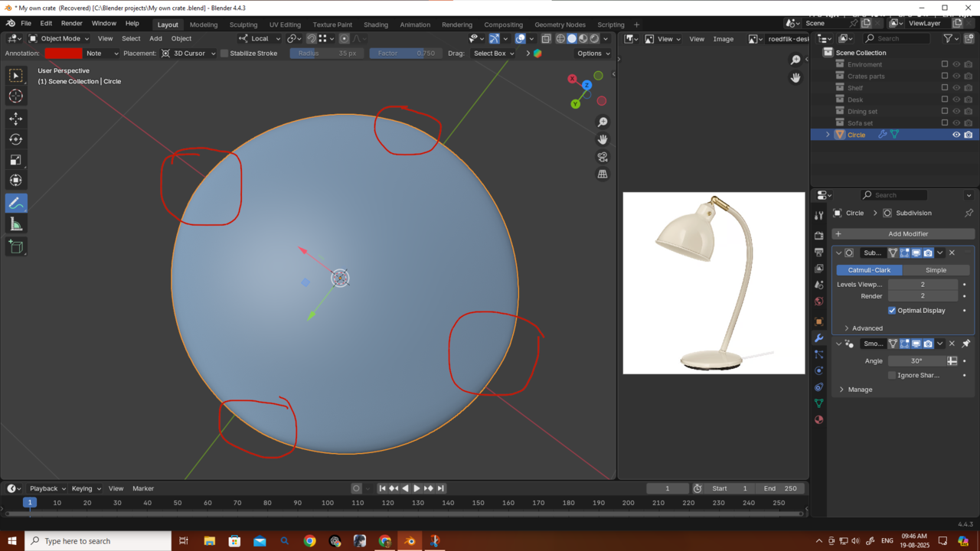Toggle camera view in viewport
The width and height of the screenshot is (980, 551).
(603, 157)
